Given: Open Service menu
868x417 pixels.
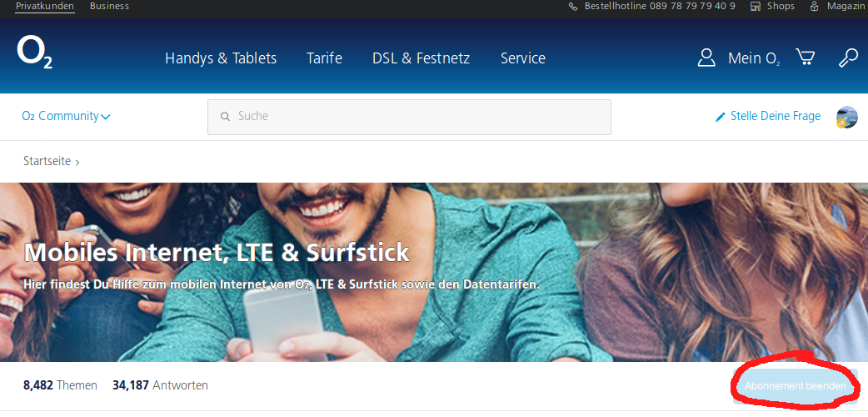Looking at the screenshot, I should (x=523, y=58).
